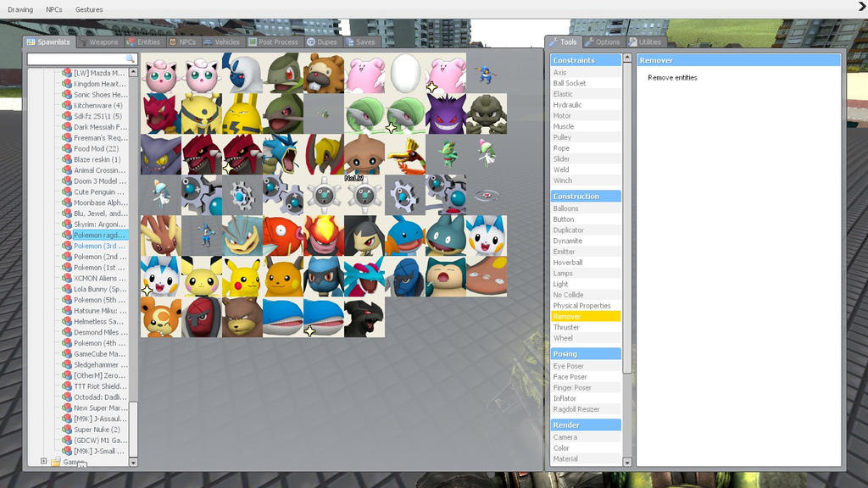Click the monkey icon on the NPCs tab

coord(172,41)
